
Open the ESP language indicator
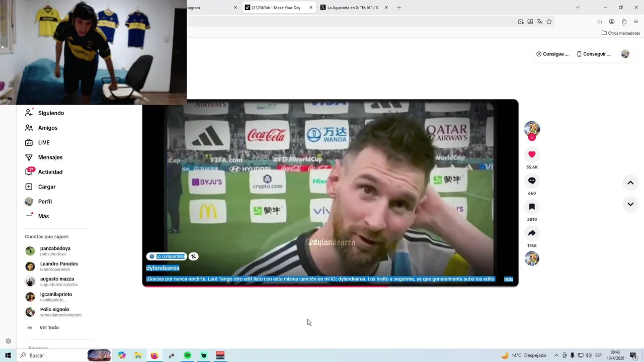598,355
